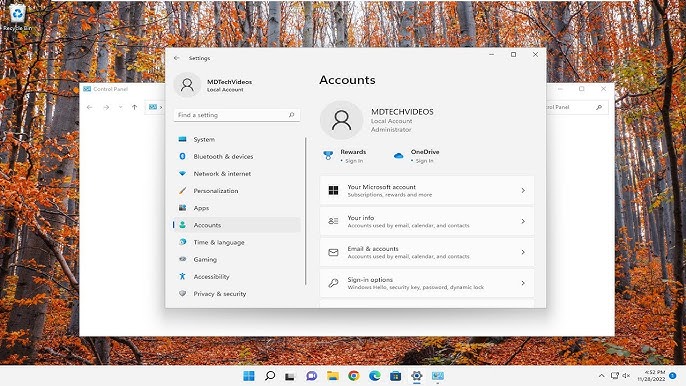
Task: Expand Sign-in options
Action: point(427,283)
